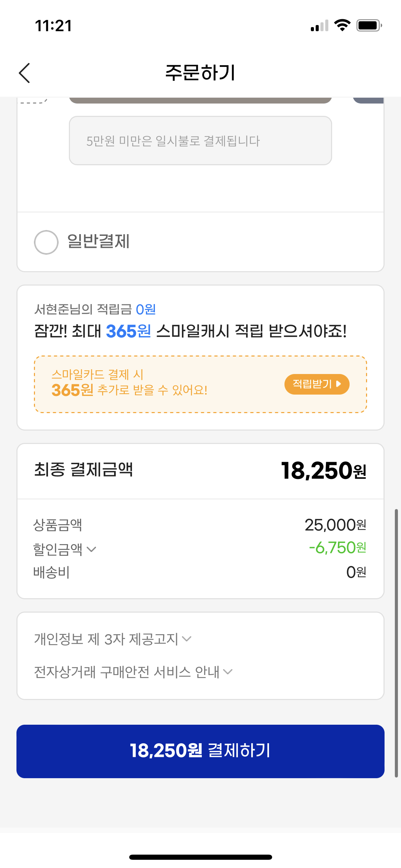401x868 pixels.
Task: Expand 개인정보 제 3자 제공고지 section
Action: tap(112, 639)
